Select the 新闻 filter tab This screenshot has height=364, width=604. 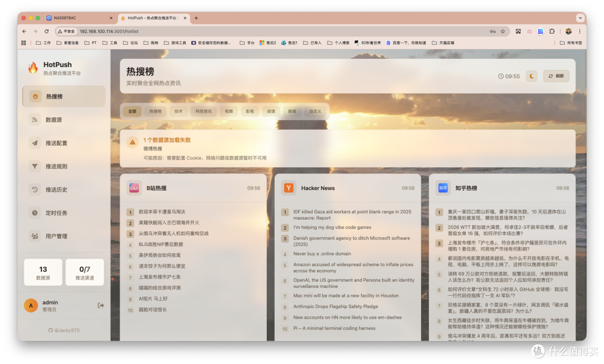click(x=292, y=111)
